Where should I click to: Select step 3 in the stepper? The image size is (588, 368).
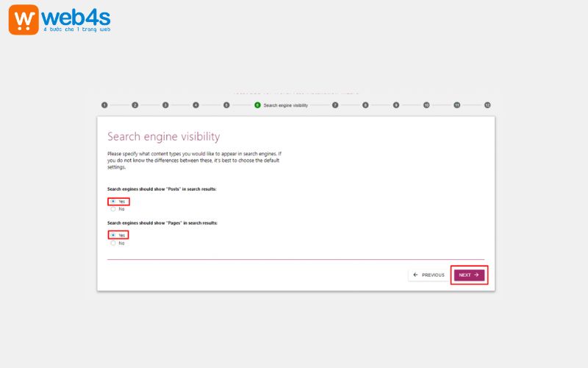[x=165, y=105]
